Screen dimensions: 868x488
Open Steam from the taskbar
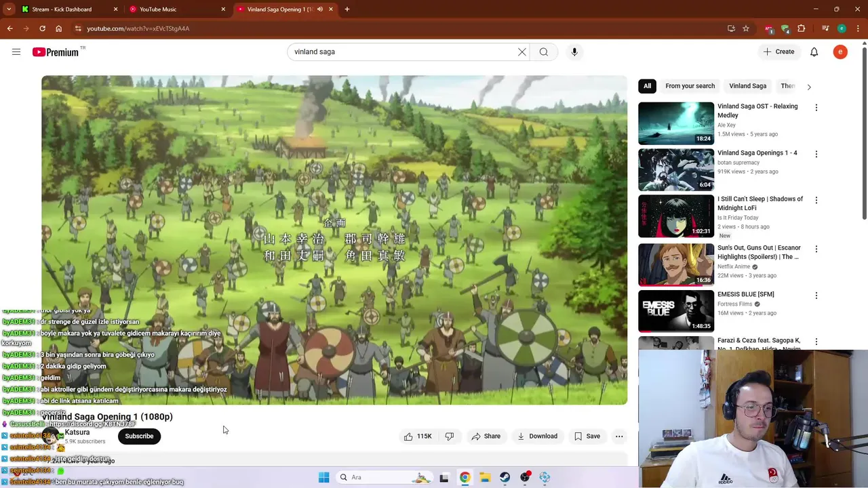coord(505,477)
